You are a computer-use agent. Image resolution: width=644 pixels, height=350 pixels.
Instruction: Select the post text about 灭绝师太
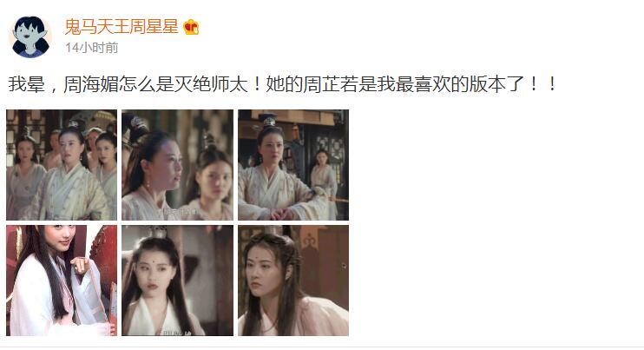click(x=282, y=84)
